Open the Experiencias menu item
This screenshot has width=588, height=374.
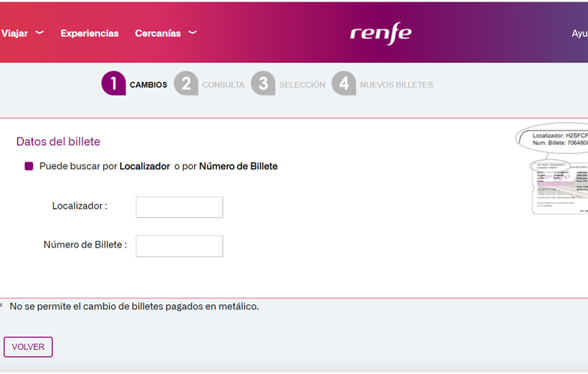(x=90, y=34)
